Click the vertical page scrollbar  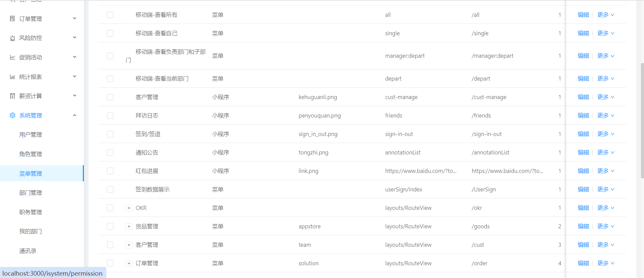642,121
